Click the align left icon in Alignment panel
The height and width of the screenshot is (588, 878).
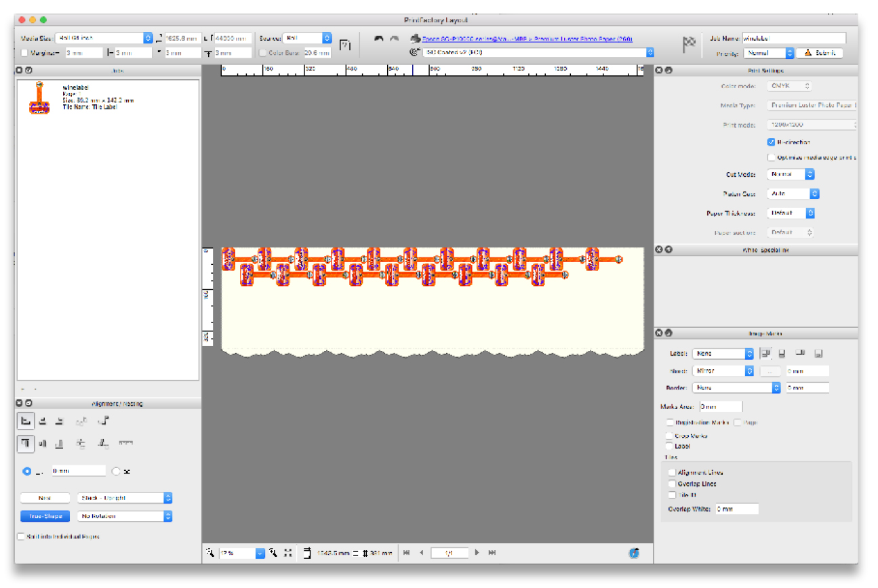click(x=26, y=421)
